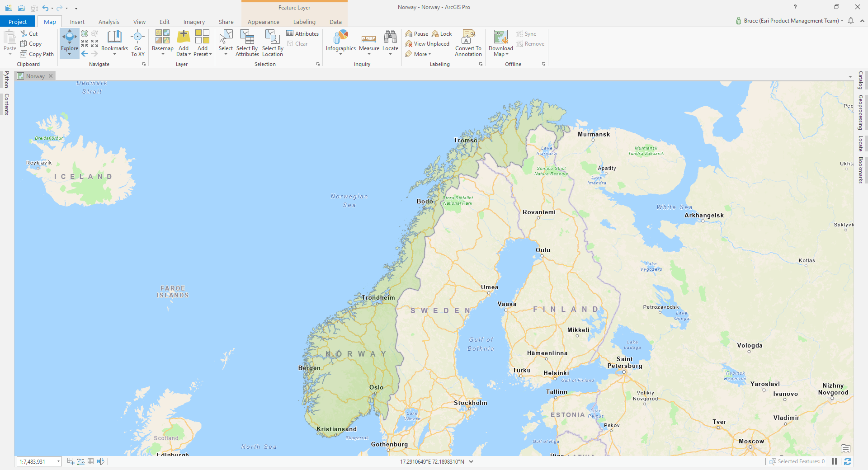Open the map scale dropdown
868x470 pixels.
tap(58, 461)
